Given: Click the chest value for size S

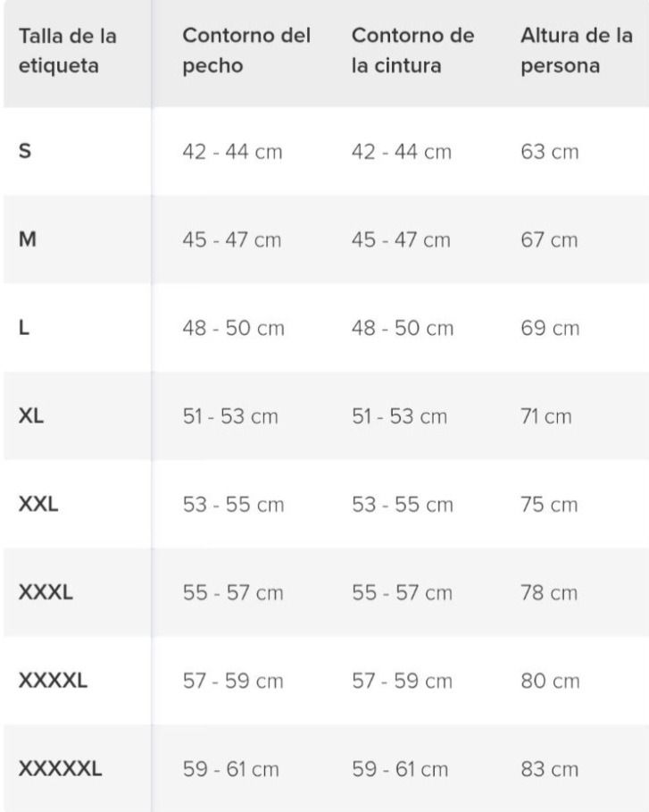Looking at the screenshot, I should coord(232,152).
